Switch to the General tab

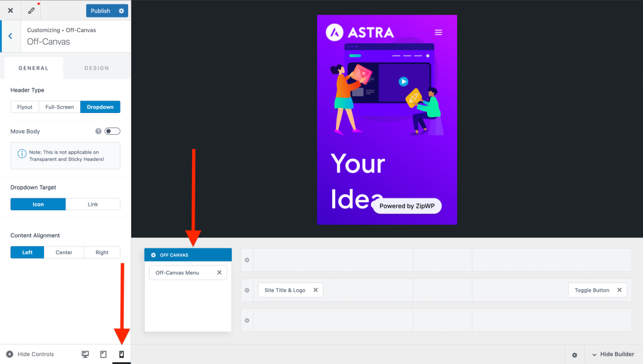click(33, 68)
